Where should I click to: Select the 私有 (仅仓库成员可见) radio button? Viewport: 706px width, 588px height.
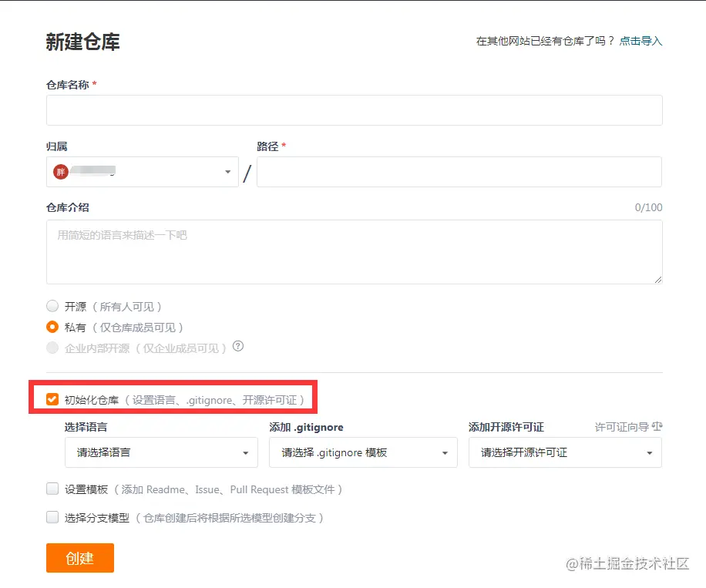click(52, 327)
